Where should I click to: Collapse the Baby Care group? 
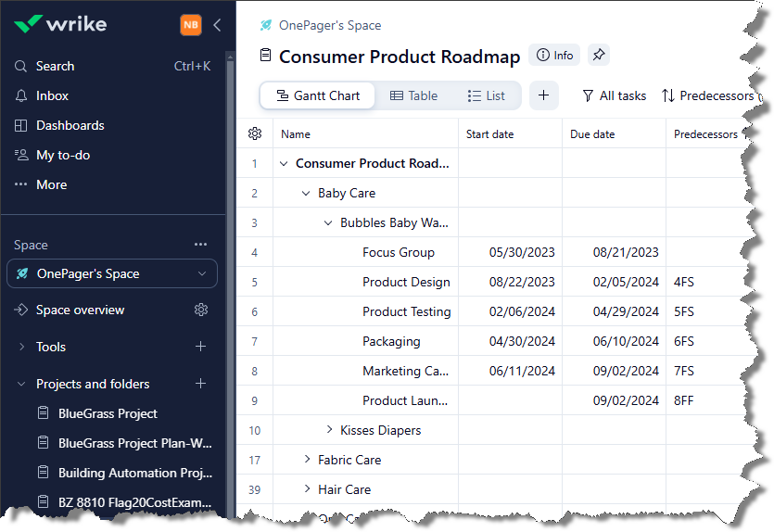tap(306, 193)
